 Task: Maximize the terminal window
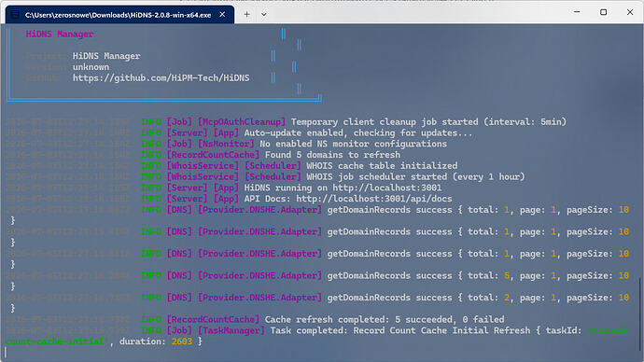click(603, 12)
